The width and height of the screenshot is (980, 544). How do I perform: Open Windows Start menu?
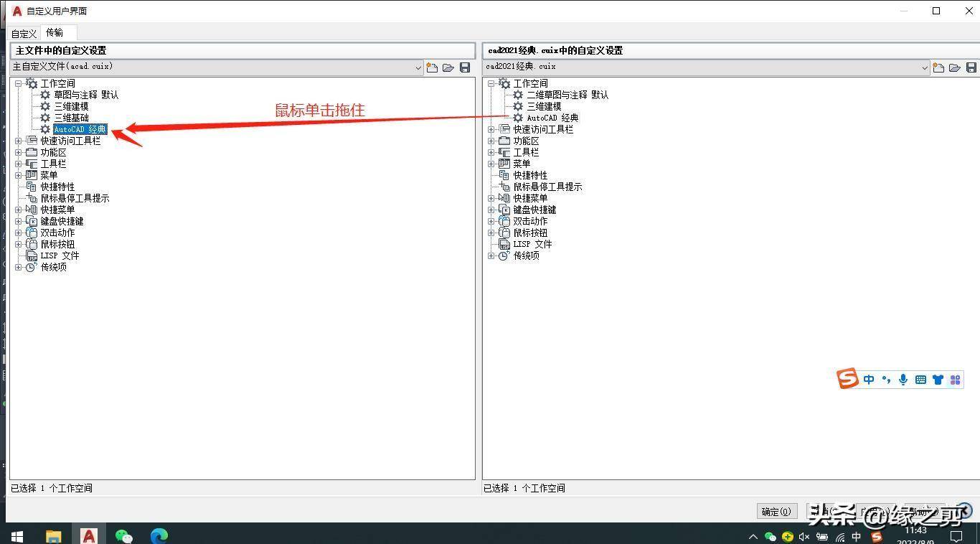tap(17, 536)
